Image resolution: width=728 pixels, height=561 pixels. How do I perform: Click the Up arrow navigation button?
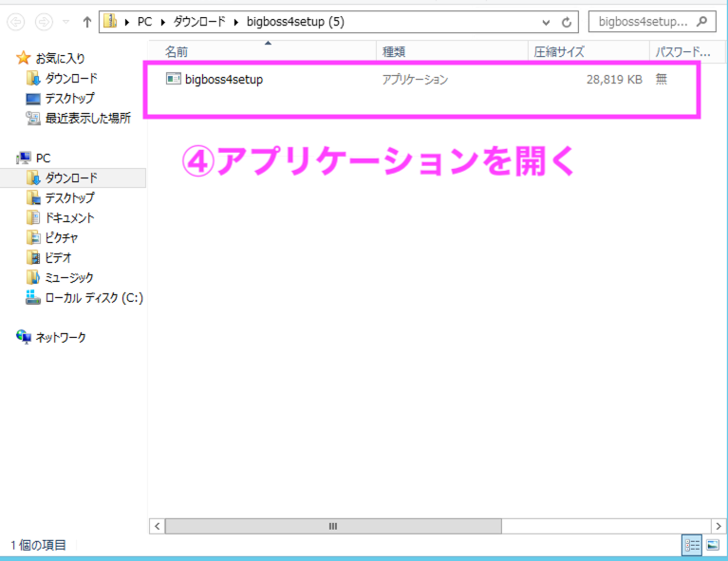tap(87, 21)
